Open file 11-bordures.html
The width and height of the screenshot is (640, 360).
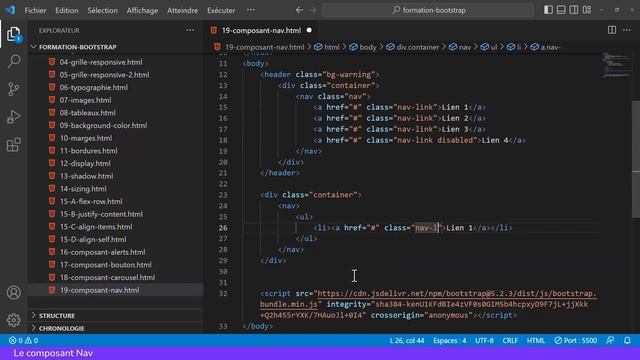pos(88,151)
